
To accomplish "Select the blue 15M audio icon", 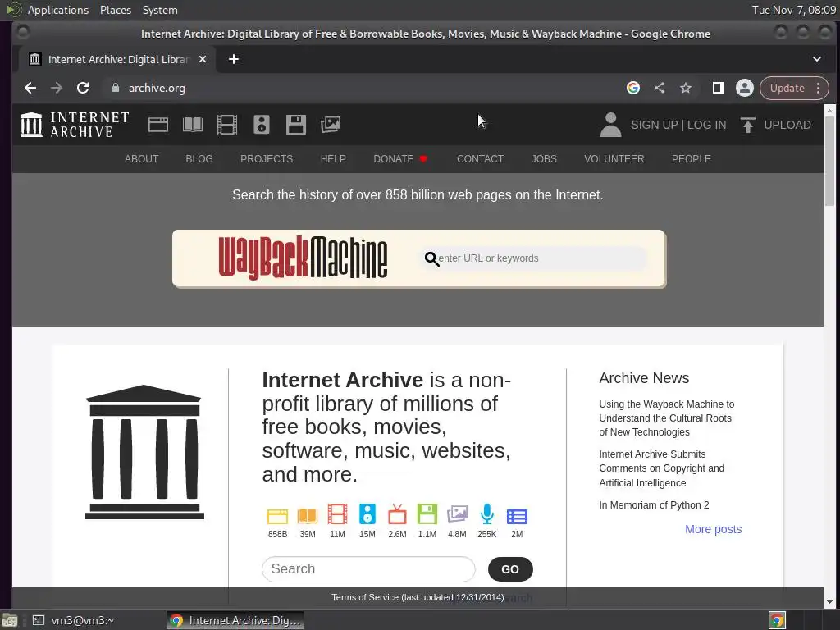I will point(367,514).
